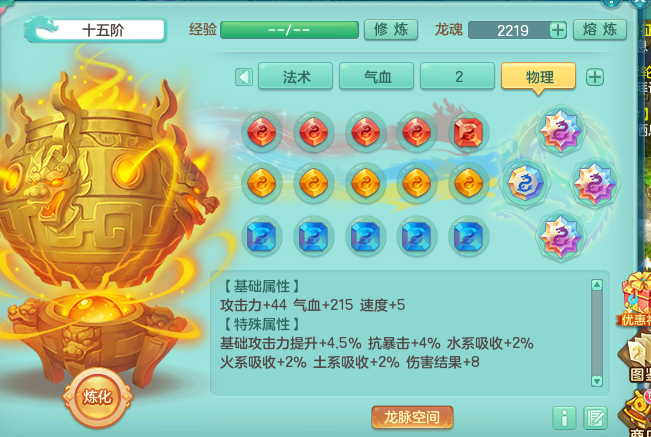651x437 pixels.
Task: Add a new scheme tab with plus
Action: click(x=595, y=77)
